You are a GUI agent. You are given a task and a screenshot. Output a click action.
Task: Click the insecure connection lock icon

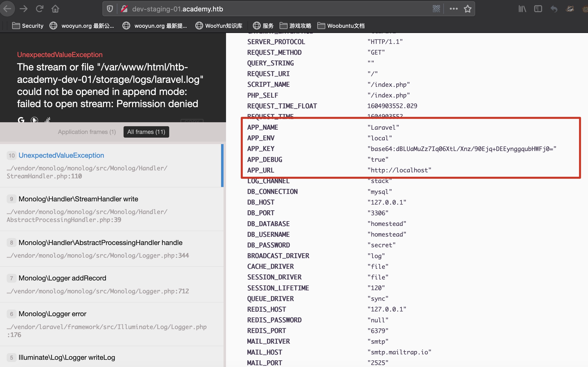click(x=124, y=9)
